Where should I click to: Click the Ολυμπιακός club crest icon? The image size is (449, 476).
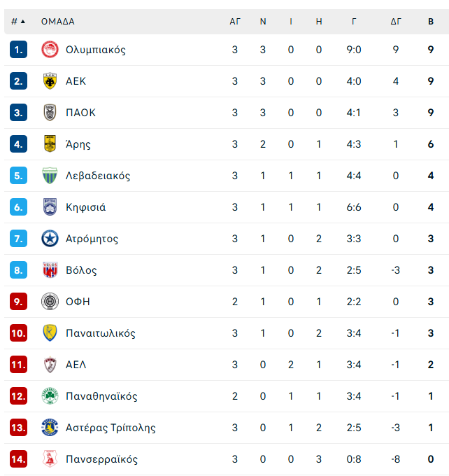point(50,50)
